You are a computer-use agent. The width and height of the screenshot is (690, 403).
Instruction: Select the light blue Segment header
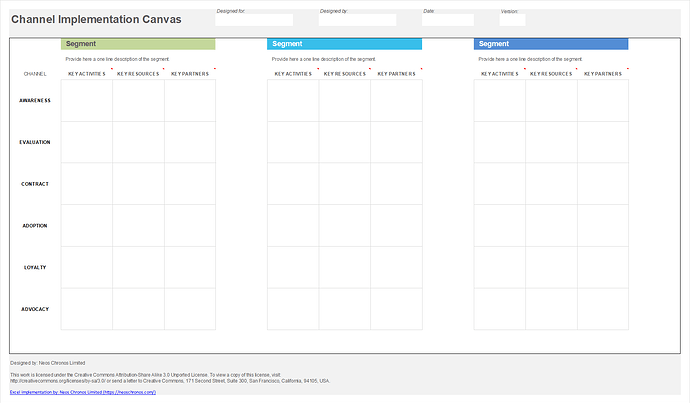[345, 44]
